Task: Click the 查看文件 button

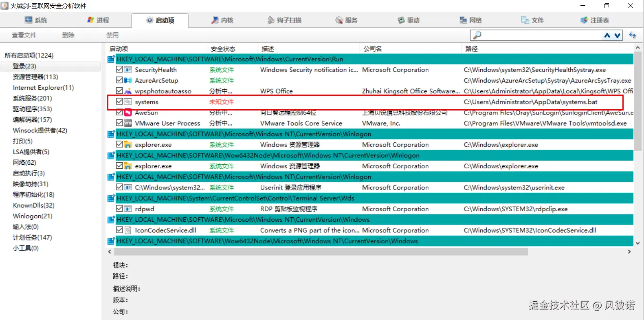Action: [x=24, y=35]
